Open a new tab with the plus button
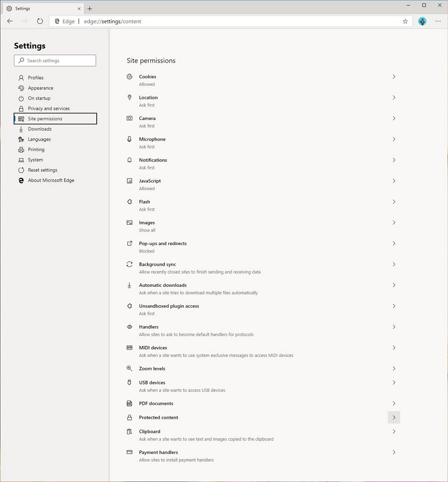 click(x=90, y=9)
